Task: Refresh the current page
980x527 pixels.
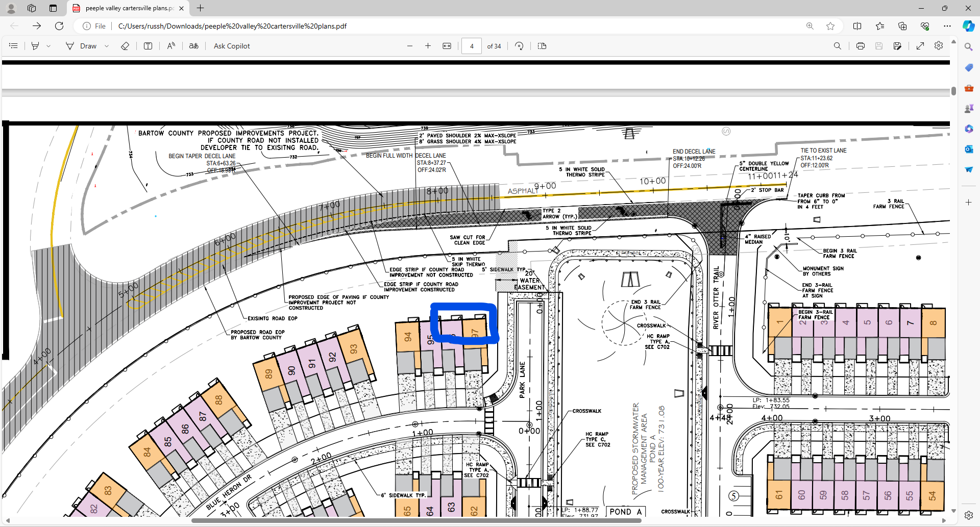Action: click(x=59, y=26)
